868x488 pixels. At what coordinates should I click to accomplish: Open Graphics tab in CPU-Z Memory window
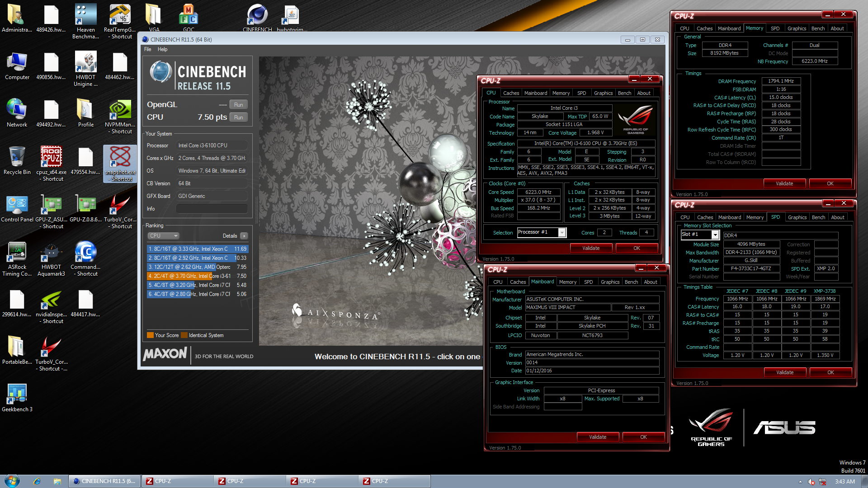797,28
